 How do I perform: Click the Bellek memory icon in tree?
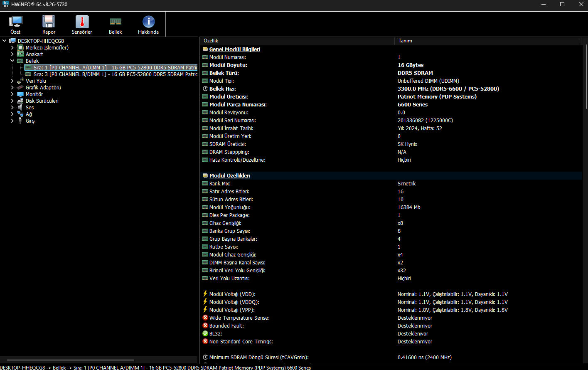20,61
